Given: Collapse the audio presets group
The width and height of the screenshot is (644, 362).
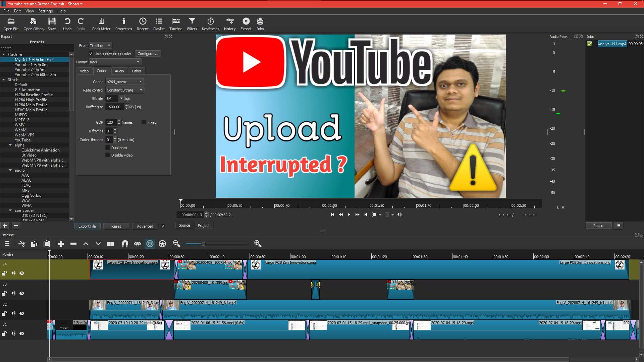Looking at the screenshot, I should (10, 170).
